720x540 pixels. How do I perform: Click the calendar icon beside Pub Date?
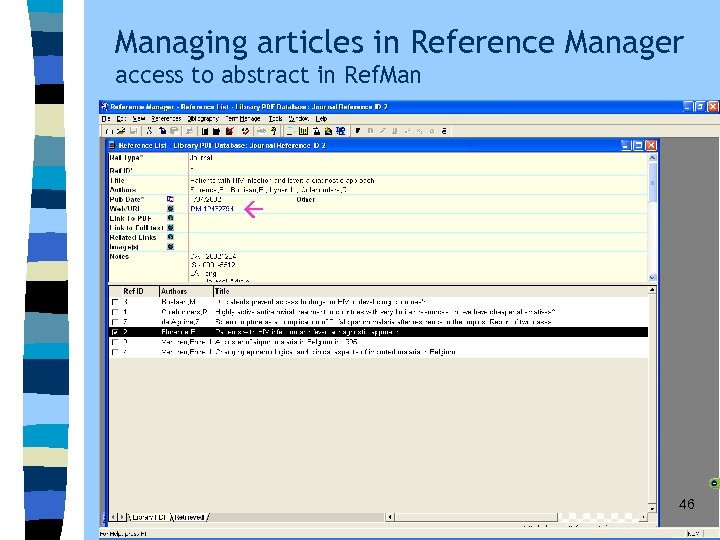170,199
